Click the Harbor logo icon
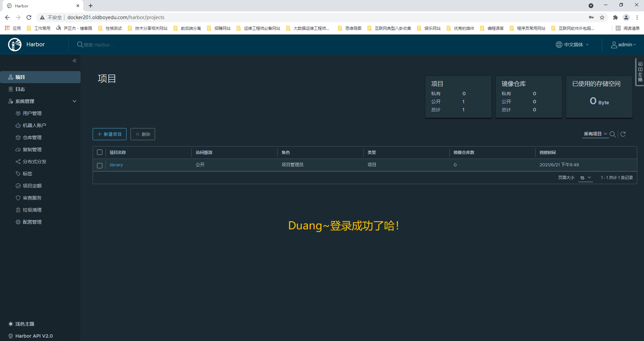The width and height of the screenshot is (644, 341). click(15, 45)
